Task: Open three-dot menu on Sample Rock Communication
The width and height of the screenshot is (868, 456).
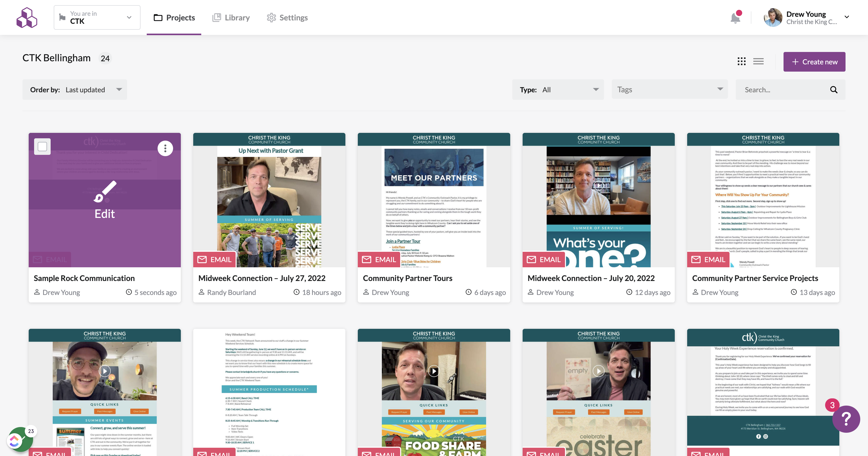Action: tap(165, 148)
